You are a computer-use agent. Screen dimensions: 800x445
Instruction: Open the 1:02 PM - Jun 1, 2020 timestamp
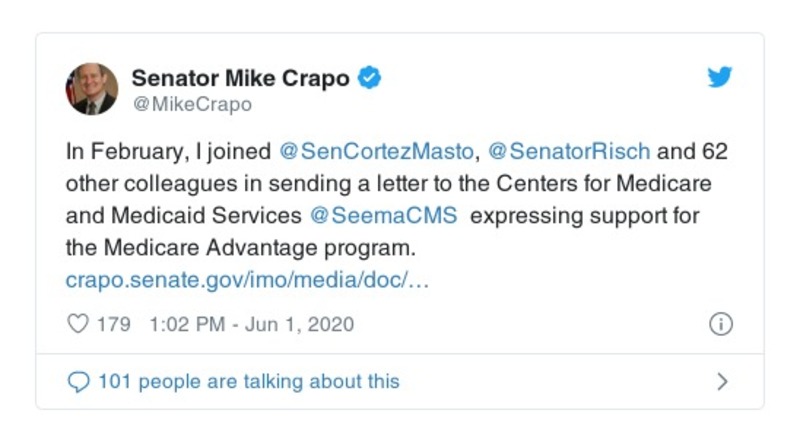point(250,325)
